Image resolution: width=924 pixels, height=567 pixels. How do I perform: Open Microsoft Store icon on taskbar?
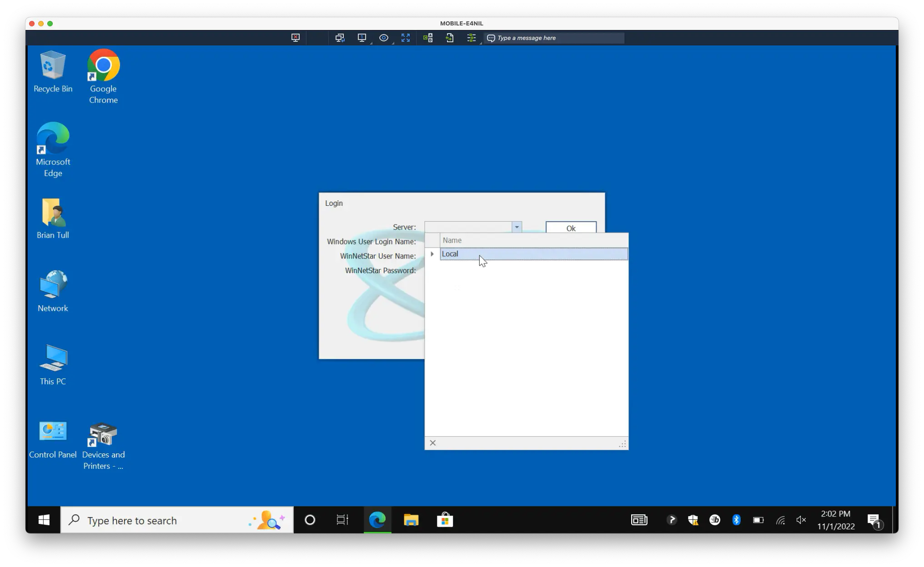click(445, 520)
